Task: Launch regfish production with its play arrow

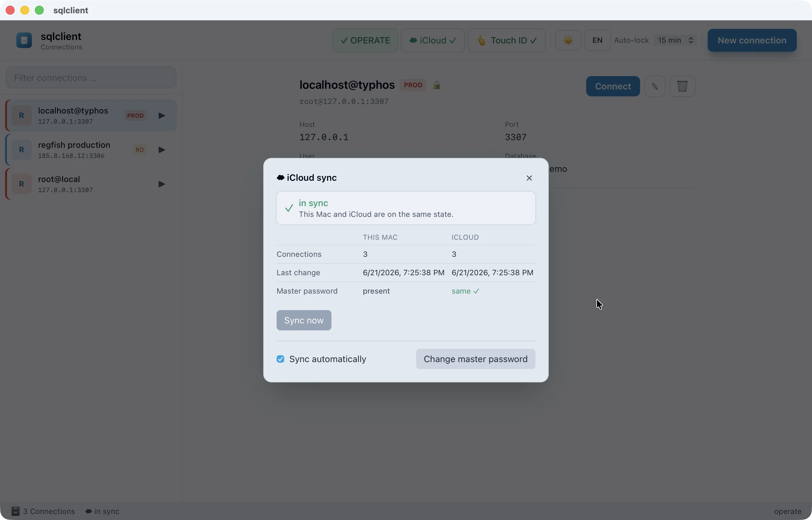Action: point(162,150)
